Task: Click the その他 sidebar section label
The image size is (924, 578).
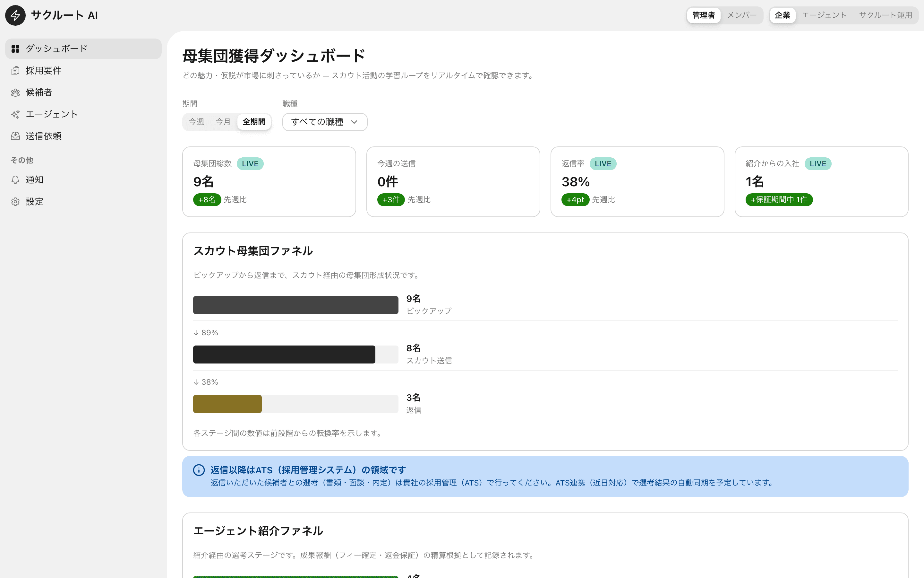Action: (x=22, y=160)
